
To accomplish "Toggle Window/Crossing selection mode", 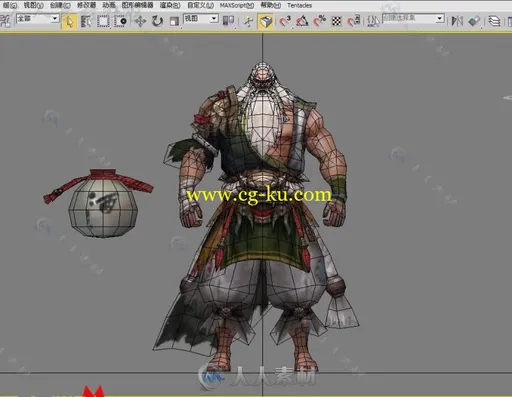I will pyautogui.click(x=120, y=21).
